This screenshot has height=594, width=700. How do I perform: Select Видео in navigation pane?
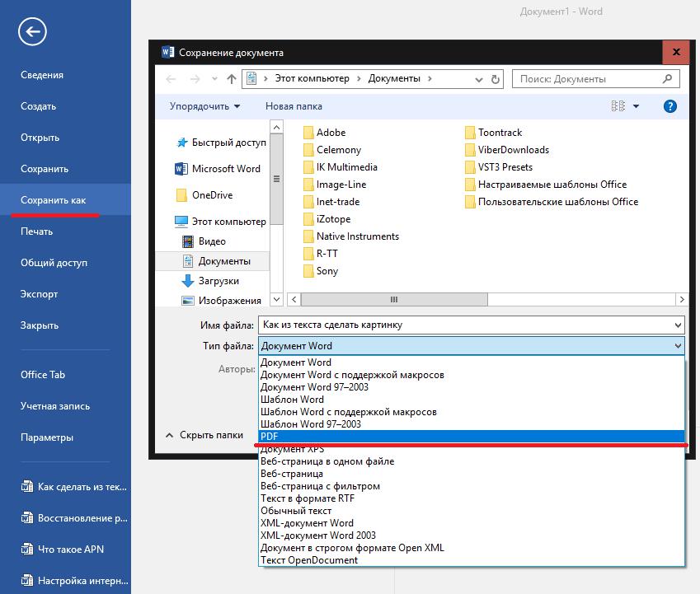click(204, 241)
